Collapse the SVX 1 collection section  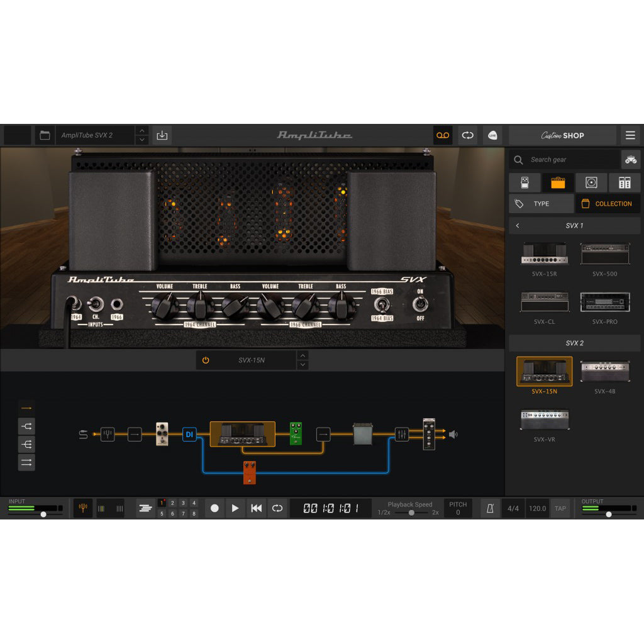click(x=517, y=225)
